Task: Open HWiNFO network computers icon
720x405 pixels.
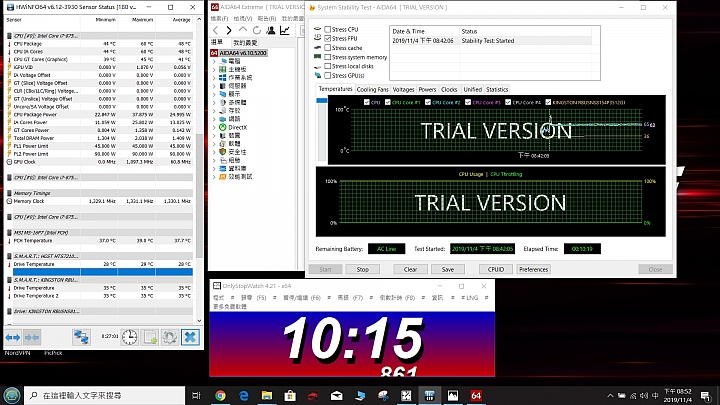Action: tap(81, 338)
